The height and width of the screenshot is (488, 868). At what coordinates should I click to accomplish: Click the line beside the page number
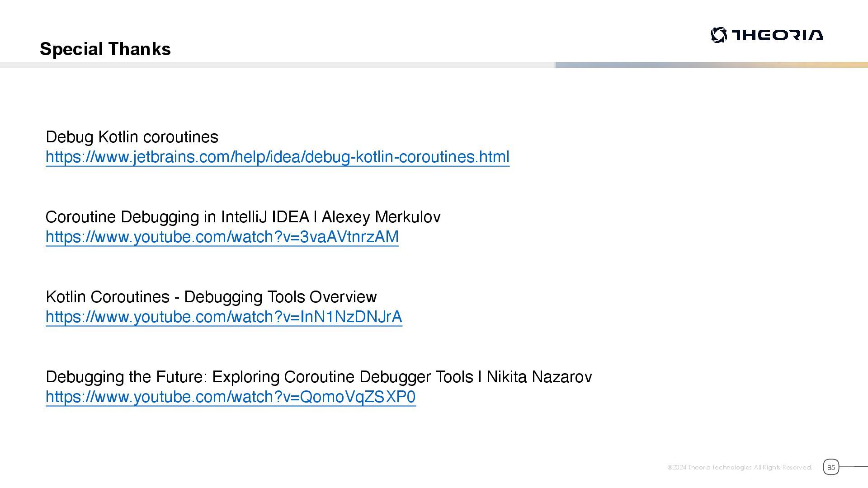pyautogui.click(x=854, y=467)
